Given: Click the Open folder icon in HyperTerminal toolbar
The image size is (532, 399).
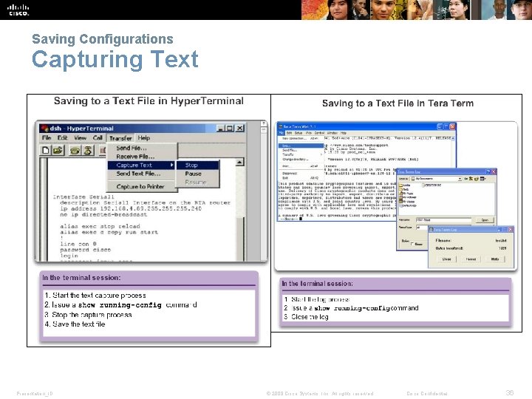Looking at the screenshot, I should [58, 150].
